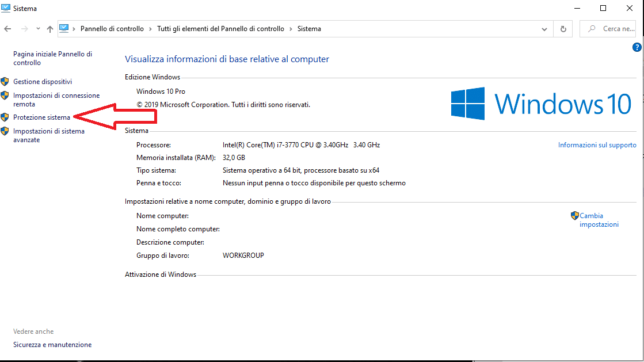644x362 pixels.
Task: Click the heading 'Visualizza informazioni di base relative al computer'
Action: [227, 59]
